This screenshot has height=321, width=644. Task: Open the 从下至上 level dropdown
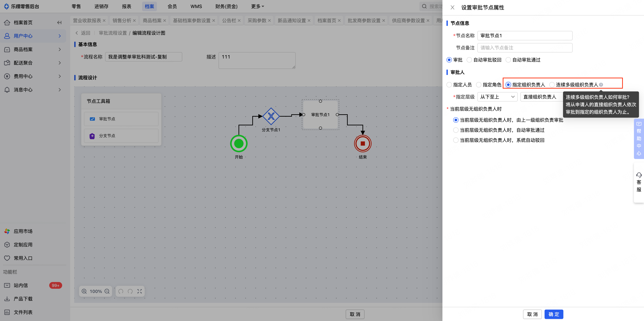(497, 97)
